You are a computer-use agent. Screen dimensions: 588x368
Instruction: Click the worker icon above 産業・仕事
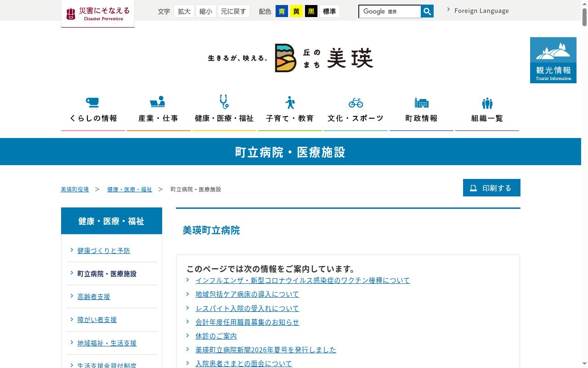pos(158,102)
